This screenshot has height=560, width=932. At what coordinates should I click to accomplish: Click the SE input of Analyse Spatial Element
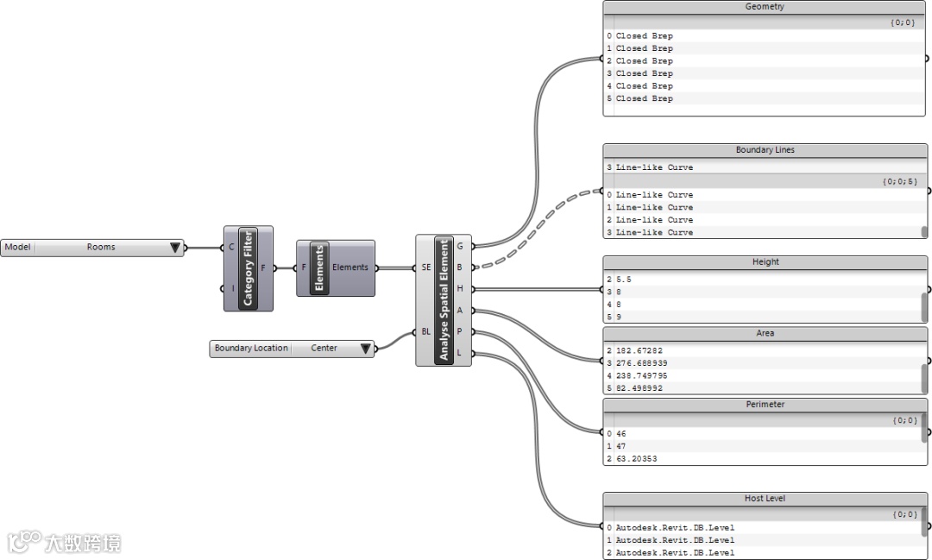click(426, 267)
